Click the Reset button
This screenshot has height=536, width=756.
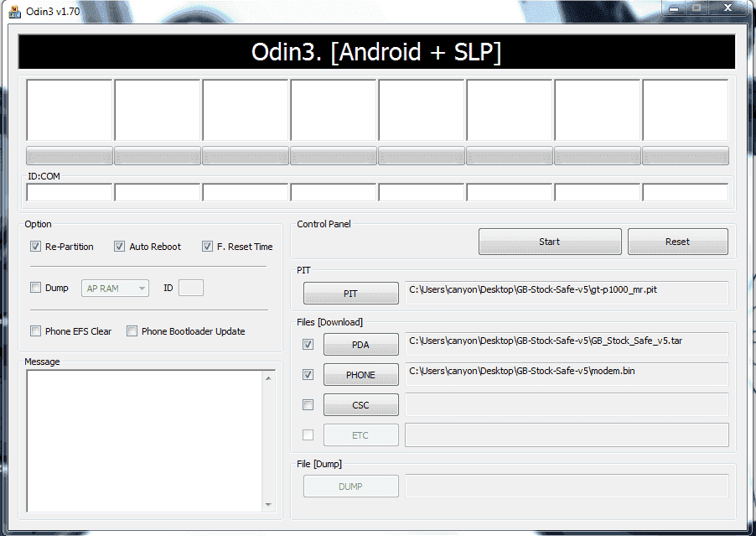coord(677,242)
